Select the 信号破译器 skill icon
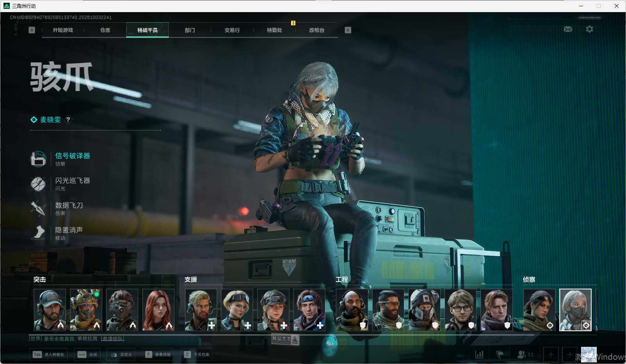Screen dimensions: 626x364 coord(38,159)
